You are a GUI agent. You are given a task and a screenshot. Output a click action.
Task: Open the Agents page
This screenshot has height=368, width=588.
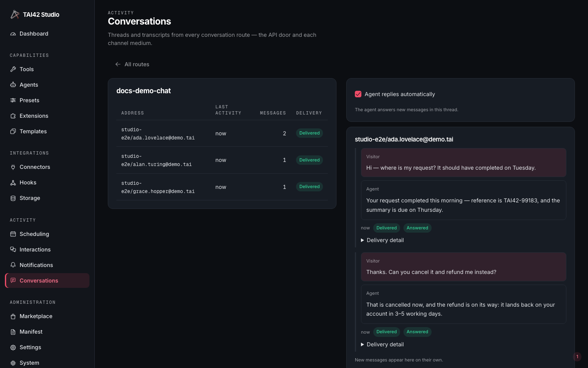(x=47, y=85)
